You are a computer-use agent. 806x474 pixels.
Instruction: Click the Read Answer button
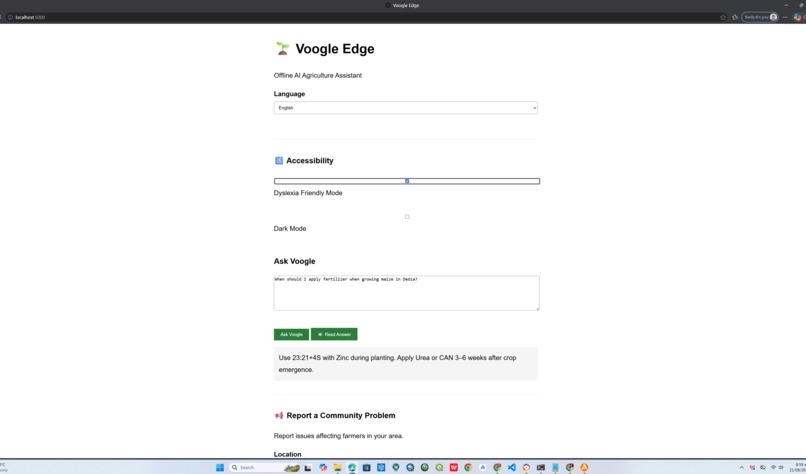[x=334, y=334]
